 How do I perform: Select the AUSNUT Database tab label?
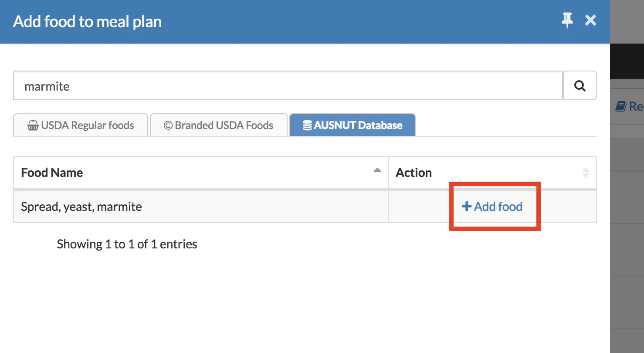tap(358, 126)
